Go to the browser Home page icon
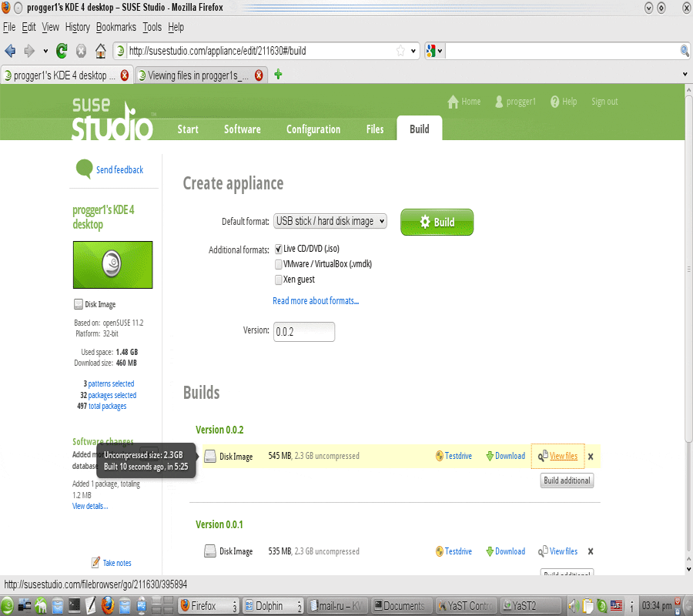This screenshot has height=616, width=693. (101, 51)
